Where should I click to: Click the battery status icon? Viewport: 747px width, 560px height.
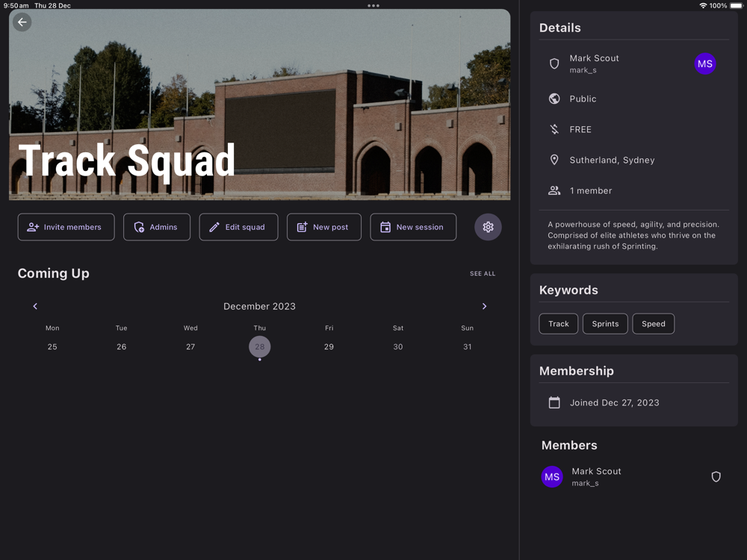click(x=737, y=6)
